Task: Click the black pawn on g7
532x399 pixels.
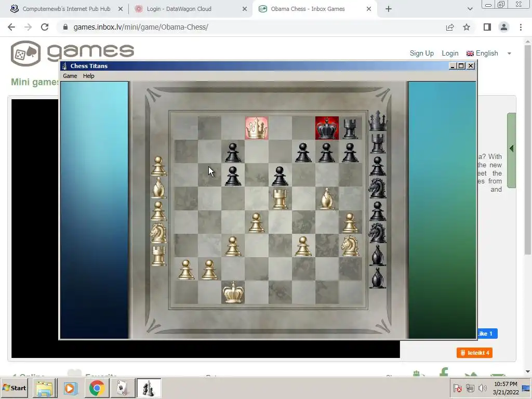Action: tap(327, 152)
